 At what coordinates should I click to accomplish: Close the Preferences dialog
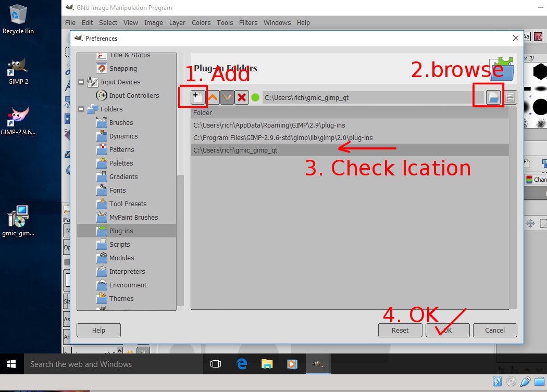click(x=516, y=38)
